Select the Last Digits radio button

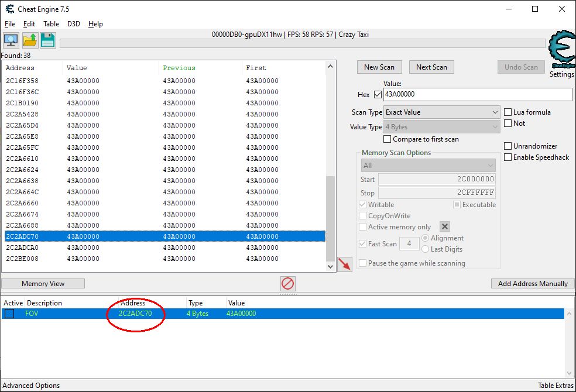426,249
